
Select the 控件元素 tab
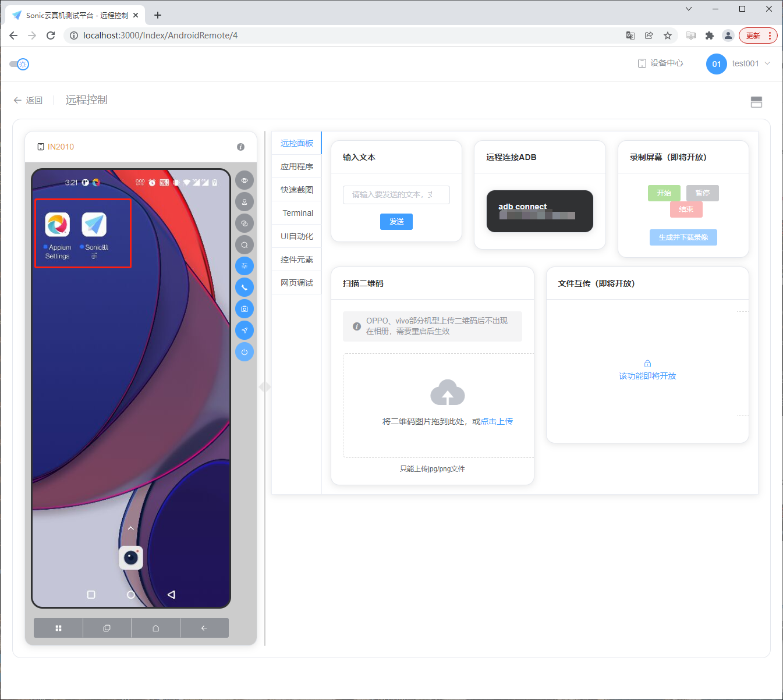297,260
